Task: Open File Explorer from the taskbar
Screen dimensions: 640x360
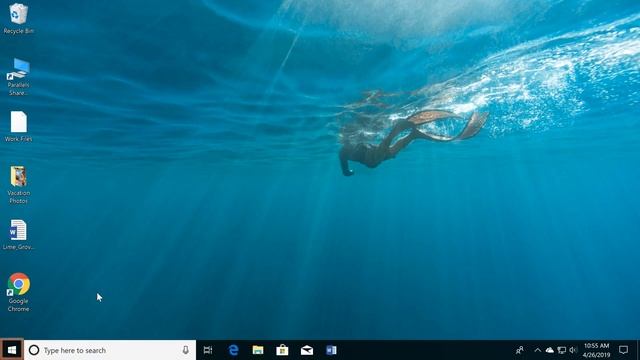Action: [258, 350]
